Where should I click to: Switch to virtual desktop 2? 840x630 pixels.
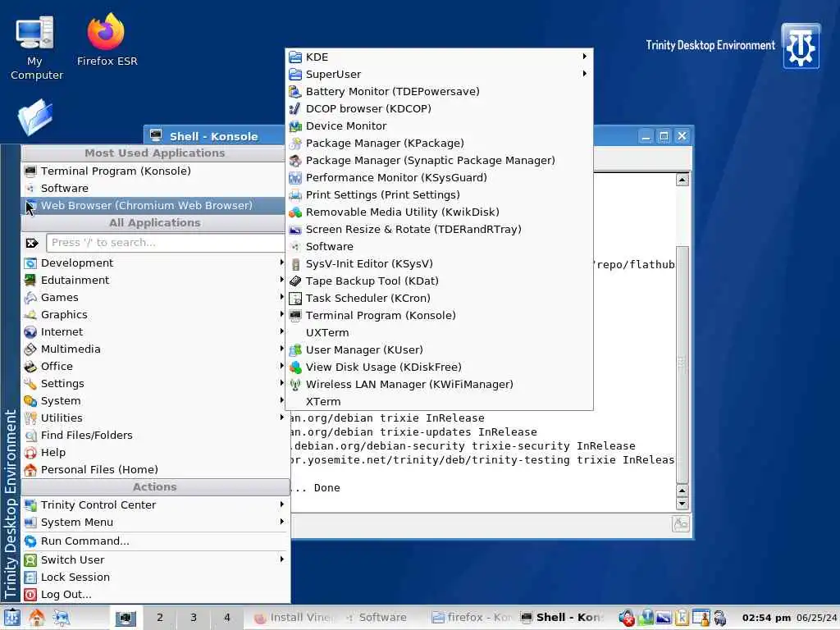(160, 617)
